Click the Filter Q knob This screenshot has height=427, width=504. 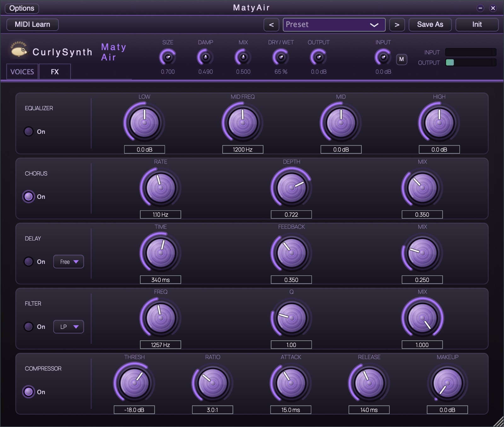tap(291, 318)
